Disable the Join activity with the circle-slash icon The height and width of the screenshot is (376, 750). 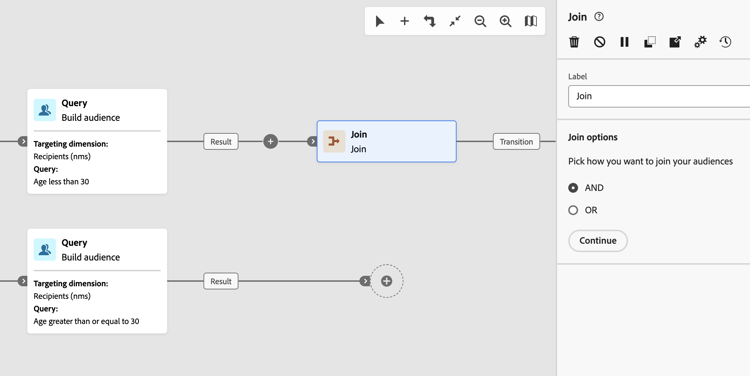pos(599,42)
